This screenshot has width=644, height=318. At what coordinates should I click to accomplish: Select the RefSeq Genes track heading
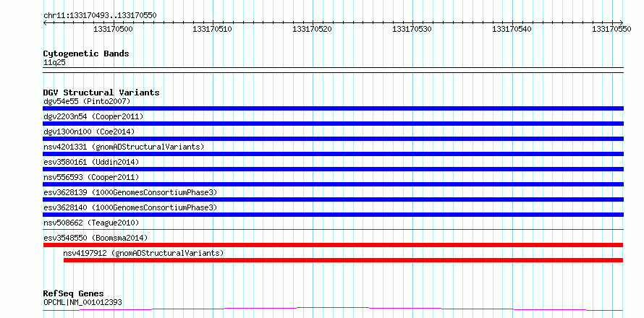pyautogui.click(x=74, y=293)
